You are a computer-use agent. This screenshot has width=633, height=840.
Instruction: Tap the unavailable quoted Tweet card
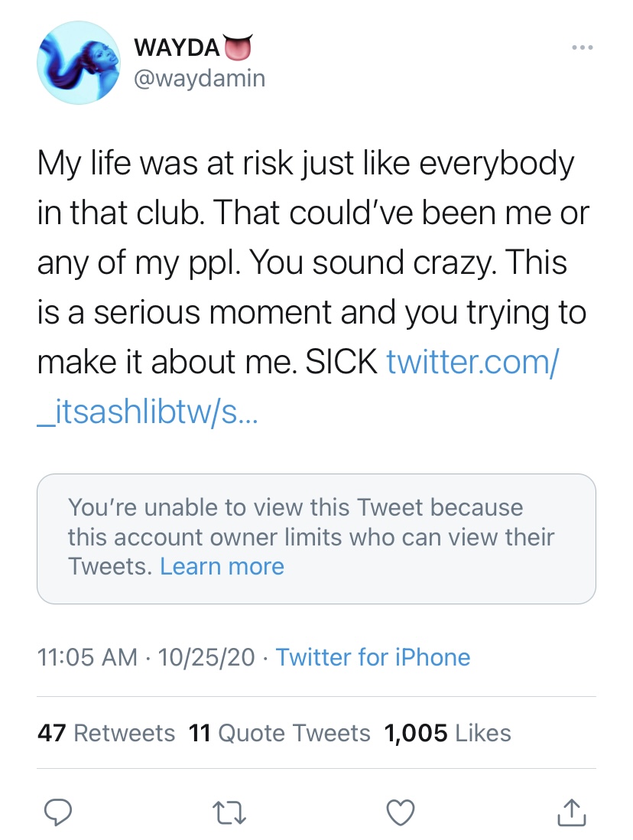point(316,539)
